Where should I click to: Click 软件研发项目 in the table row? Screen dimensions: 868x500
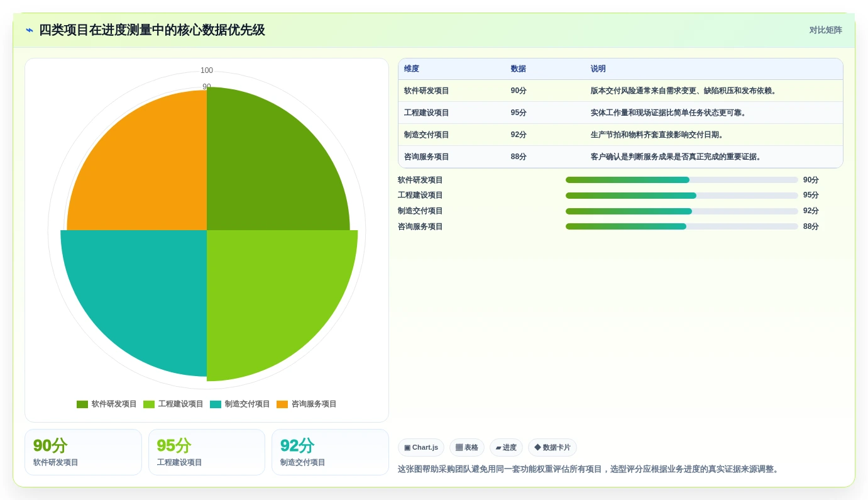coord(427,91)
